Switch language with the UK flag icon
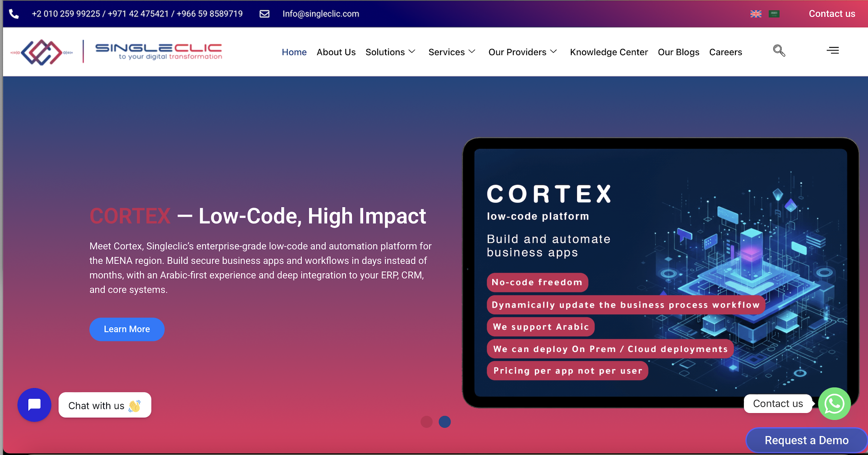868x455 pixels. (x=756, y=14)
